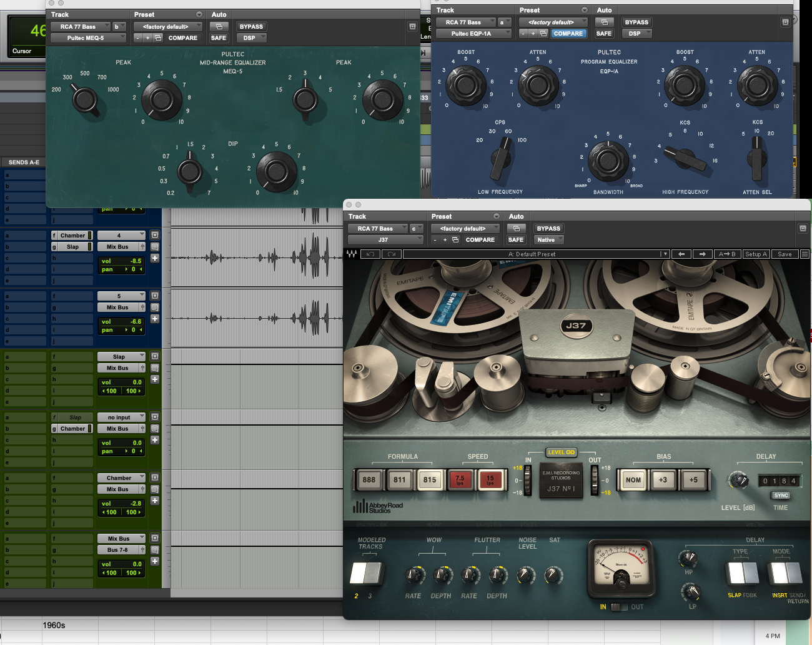Open the 'no input' selector

click(121, 417)
